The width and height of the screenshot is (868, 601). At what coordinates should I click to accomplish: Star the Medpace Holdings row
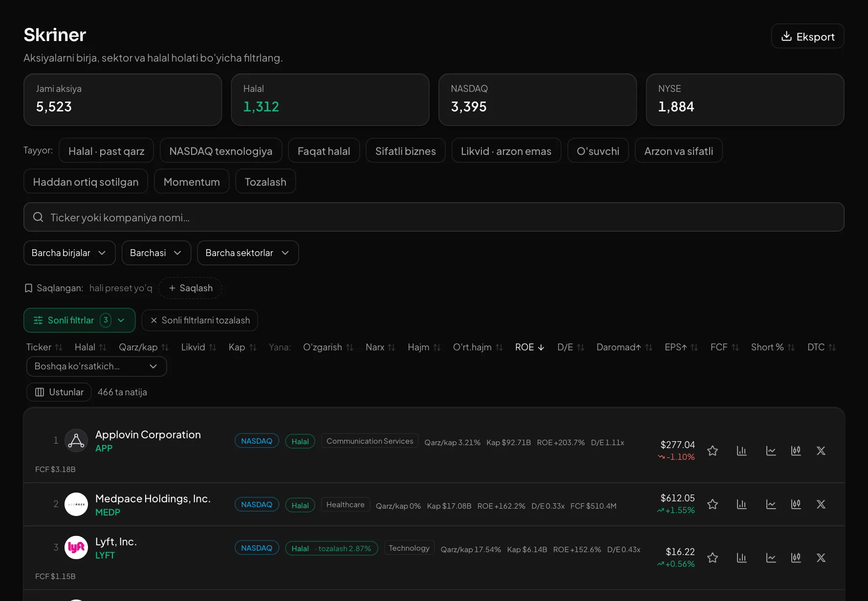click(x=713, y=504)
